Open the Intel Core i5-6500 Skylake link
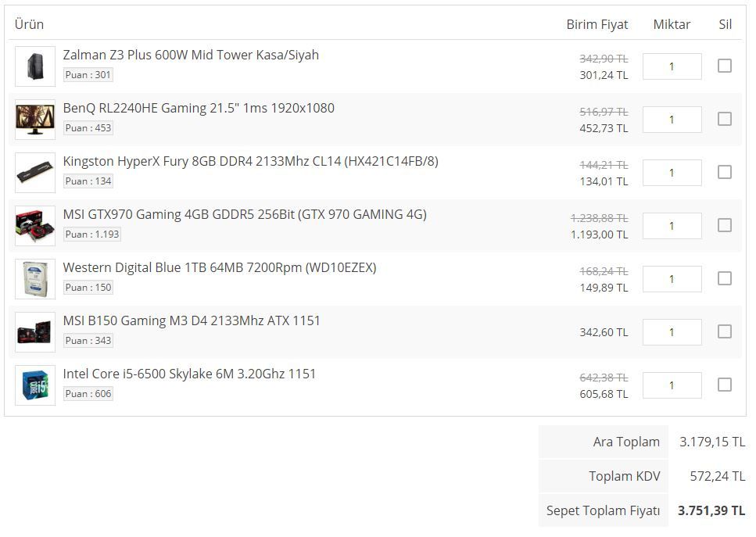Viewport: 756px width, 537px height. click(189, 374)
